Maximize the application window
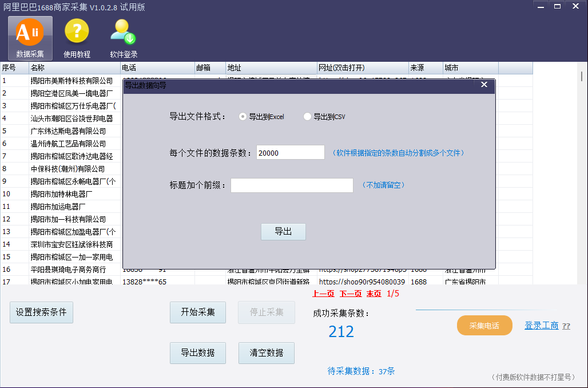 (x=558, y=6)
